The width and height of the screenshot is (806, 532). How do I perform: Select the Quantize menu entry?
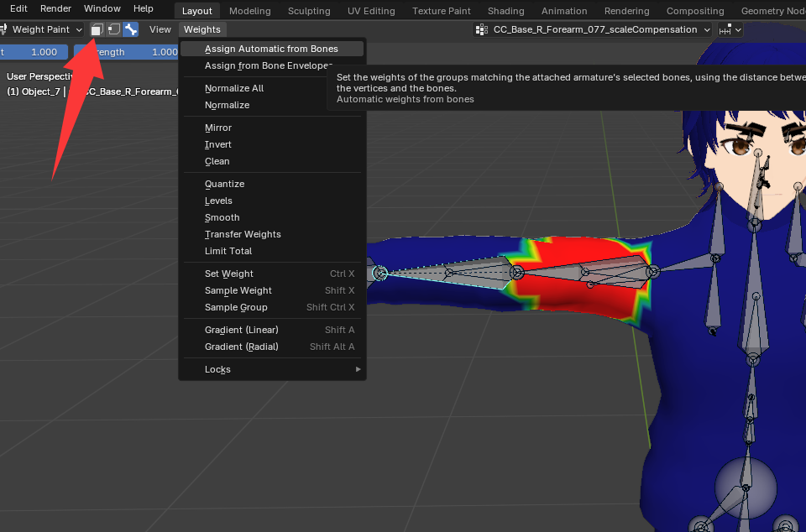272,184
